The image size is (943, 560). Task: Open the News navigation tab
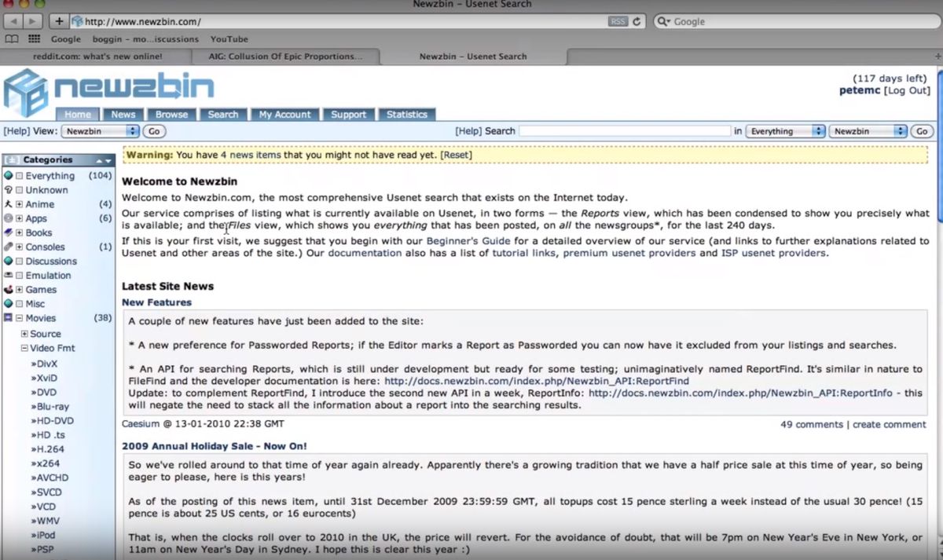(123, 114)
